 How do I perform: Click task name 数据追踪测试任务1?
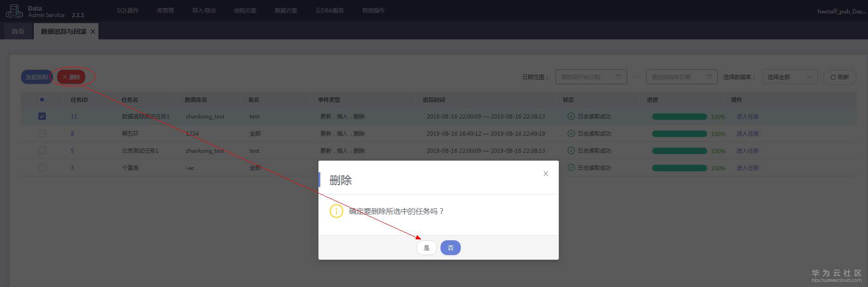(x=146, y=117)
